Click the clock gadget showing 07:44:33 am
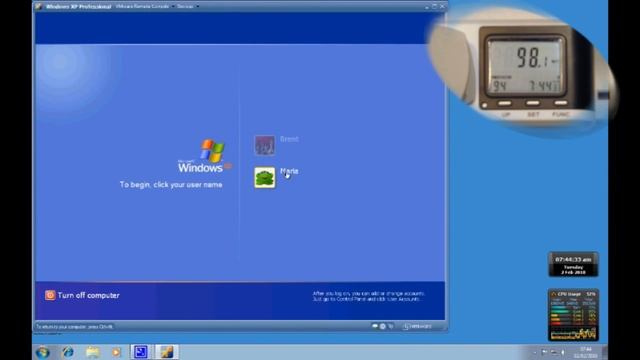This screenshot has height=360, width=640. click(573, 264)
